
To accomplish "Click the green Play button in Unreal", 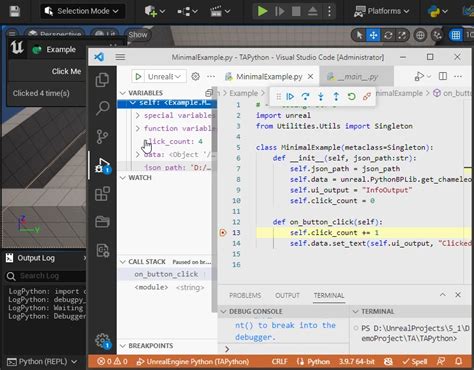I will tap(262, 11).
